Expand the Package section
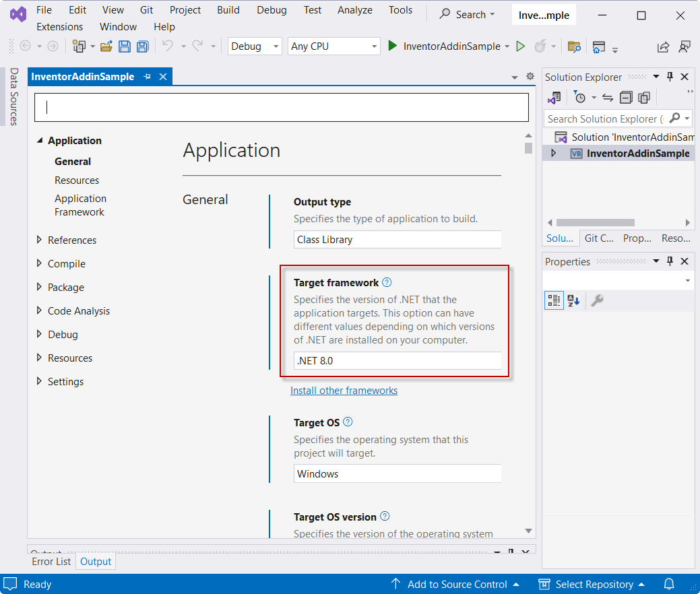700x594 pixels. tap(39, 287)
